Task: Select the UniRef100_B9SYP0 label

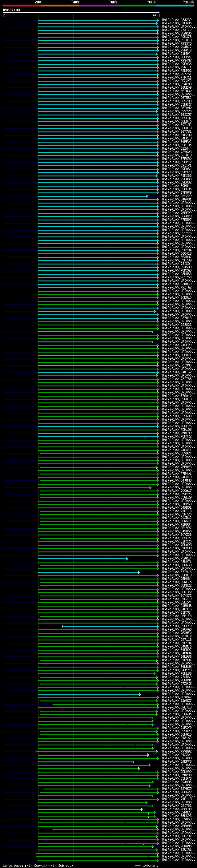Action: click(x=177, y=111)
